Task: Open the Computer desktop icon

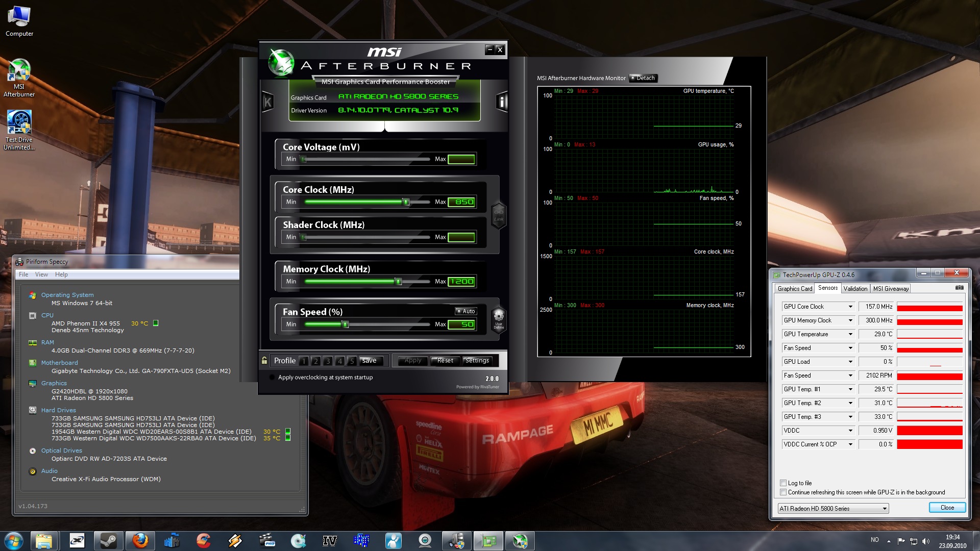Action: point(19,21)
